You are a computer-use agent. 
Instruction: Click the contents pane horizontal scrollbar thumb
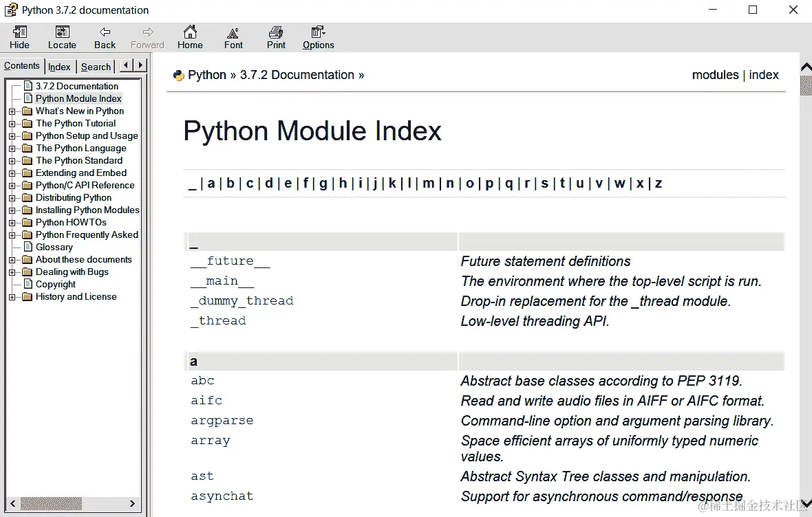tap(52, 503)
